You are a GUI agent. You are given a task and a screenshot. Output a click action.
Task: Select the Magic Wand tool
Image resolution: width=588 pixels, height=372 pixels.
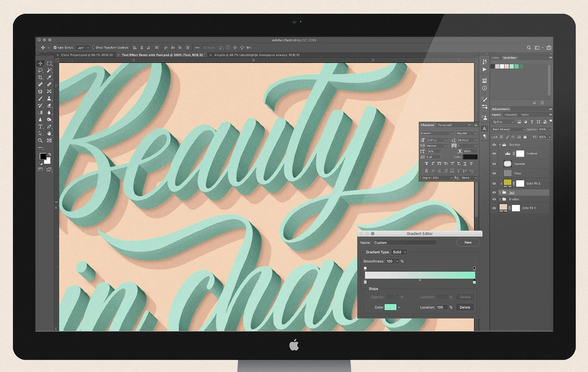49,70
